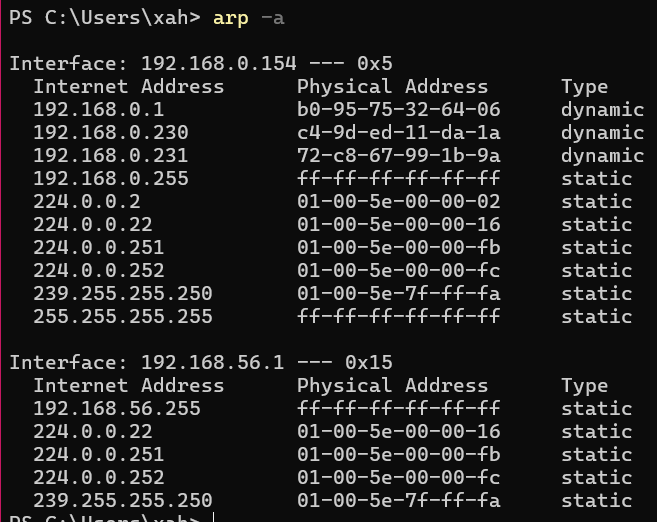
Task: Click the Type header under interface 192.168.56.1
Action: [x=584, y=385]
